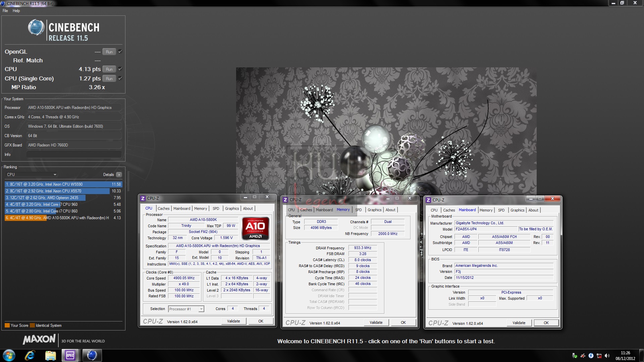Image resolution: width=644 pixels, height=362 pixels.
Task: Click NB Frequency 2000.0 MHz value
Action: tap(388, 234)
